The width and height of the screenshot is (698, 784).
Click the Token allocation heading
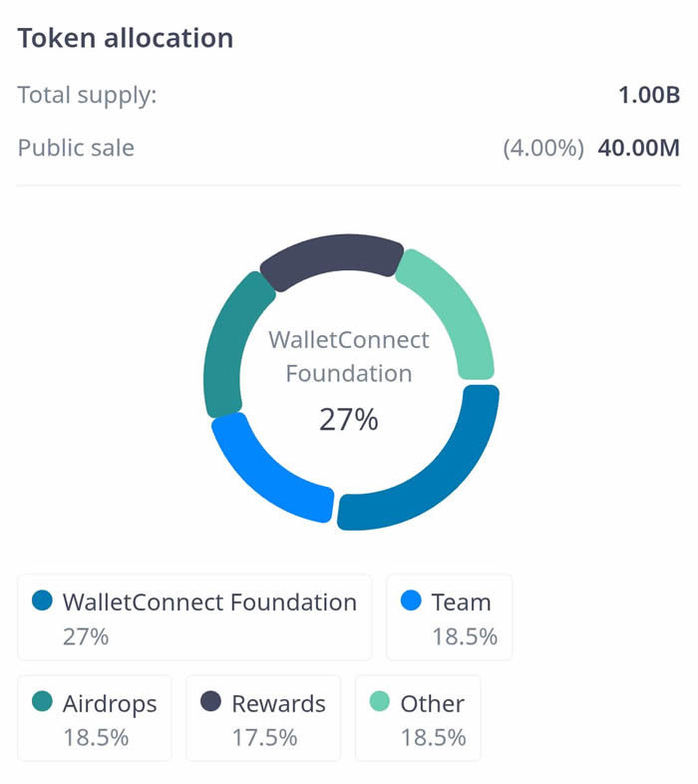(126, 38)
